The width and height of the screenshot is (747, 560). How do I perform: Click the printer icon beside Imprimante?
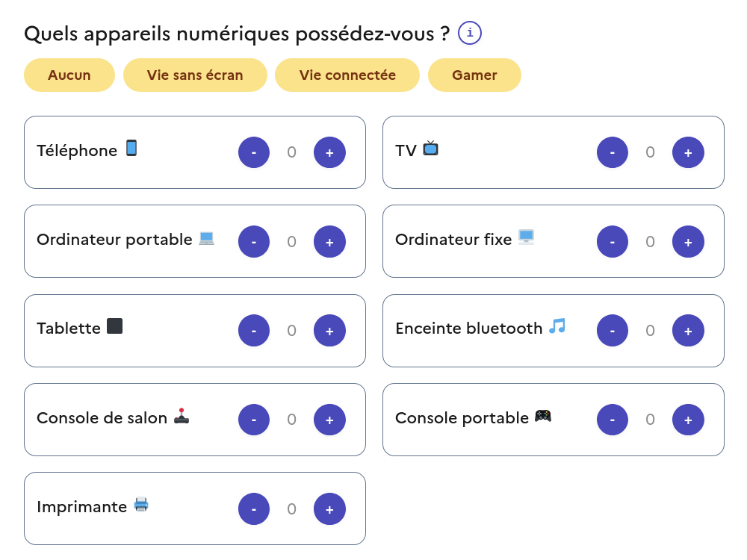pos(141,504)
